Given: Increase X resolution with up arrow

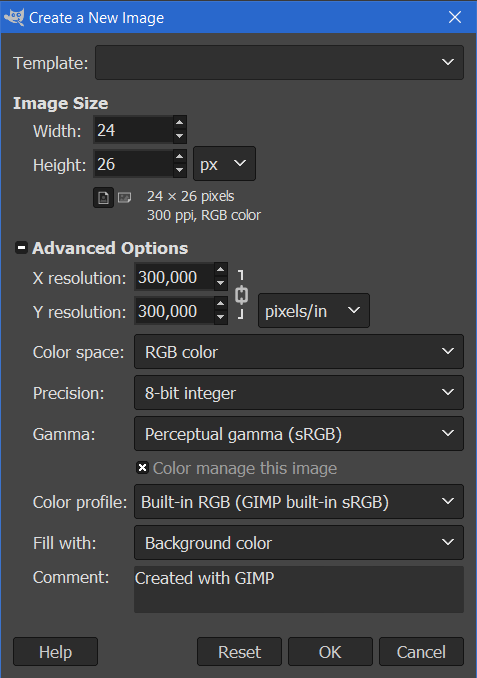Looking at the screenshot, I should (221, 269).
